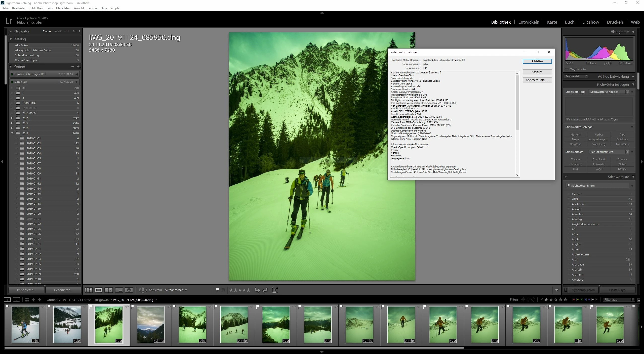The width and height of the screenshot is (644, 354).
Task: Open the survey view icon
Action: tap(119, 290)
